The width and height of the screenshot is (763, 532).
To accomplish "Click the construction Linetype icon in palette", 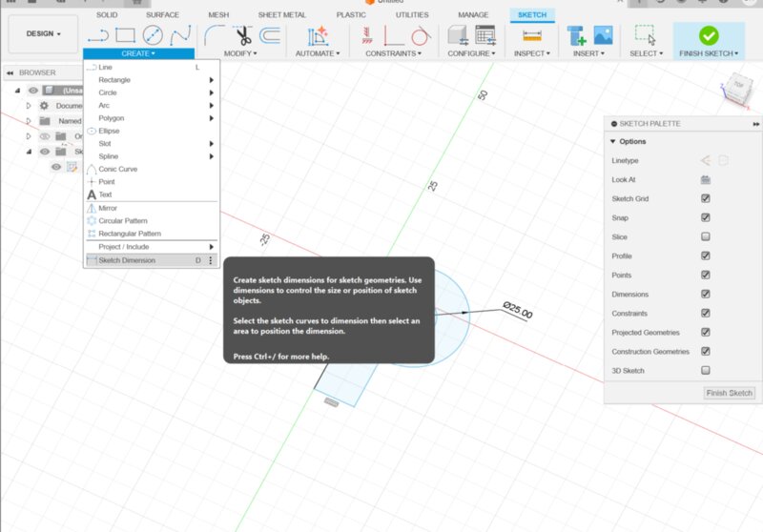I will point(705,160).
